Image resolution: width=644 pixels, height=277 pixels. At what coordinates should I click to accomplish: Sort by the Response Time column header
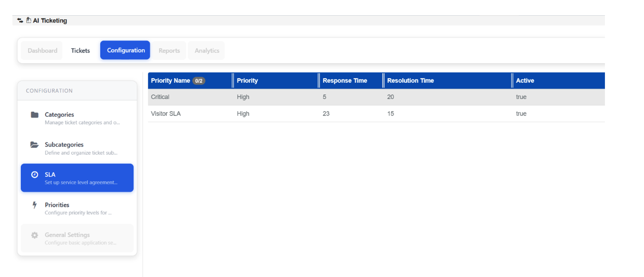344,80
